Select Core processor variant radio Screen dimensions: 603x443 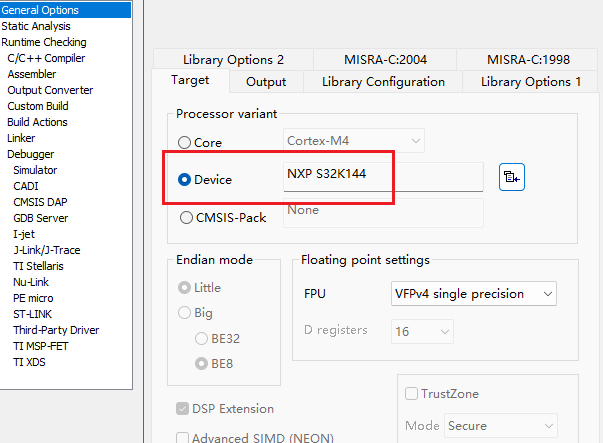pyautogui.click(x=185, y=143)
